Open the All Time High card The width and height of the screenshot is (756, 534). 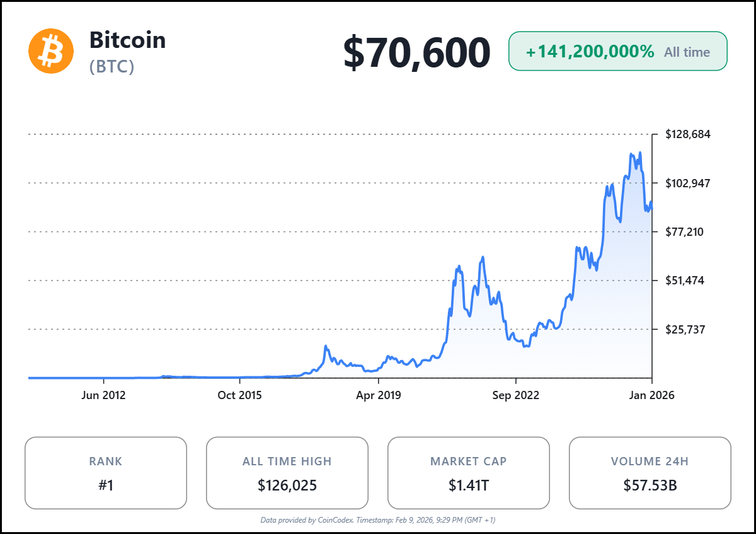287,473
